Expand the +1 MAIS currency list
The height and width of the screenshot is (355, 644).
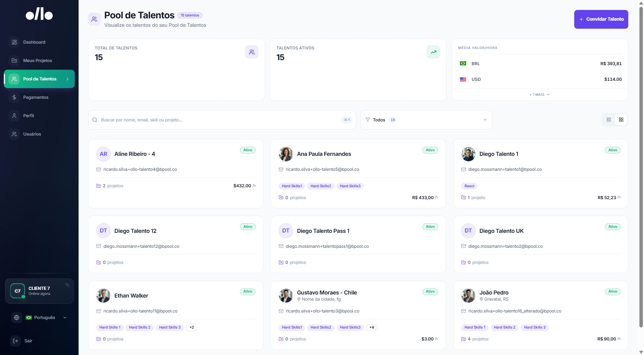540,95
